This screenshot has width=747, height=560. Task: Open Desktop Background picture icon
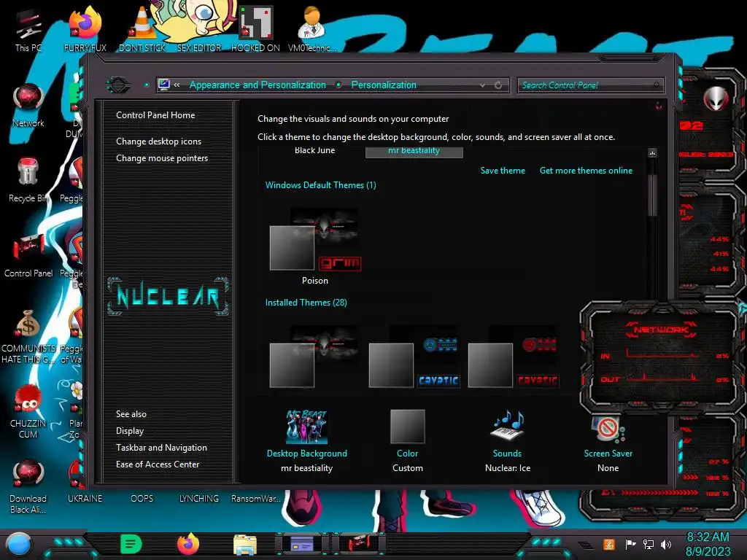(x=307, y=427)
